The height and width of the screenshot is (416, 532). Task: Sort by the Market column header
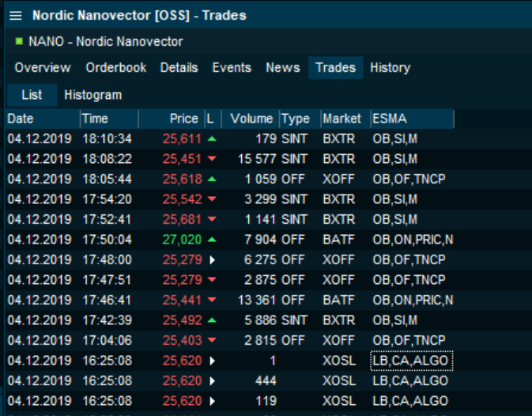click(345, 119)
